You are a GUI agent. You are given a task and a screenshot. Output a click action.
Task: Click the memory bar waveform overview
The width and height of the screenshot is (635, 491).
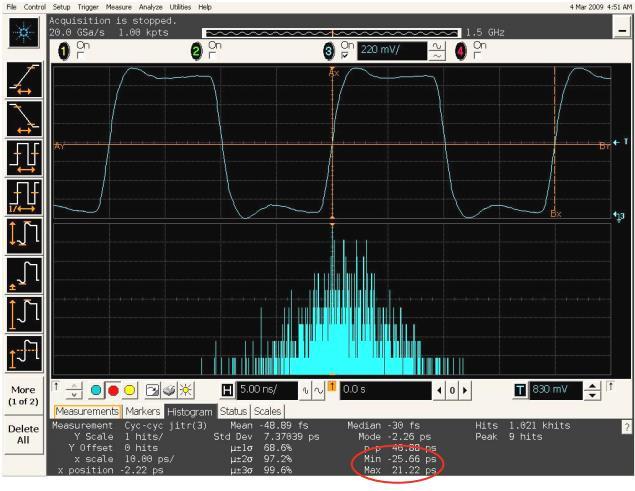point(332,33)
